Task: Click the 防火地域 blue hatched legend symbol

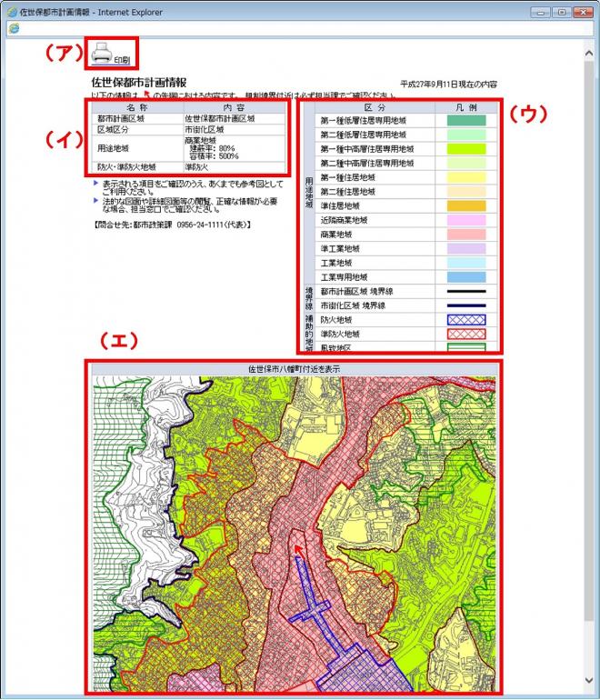Action: 465,320
